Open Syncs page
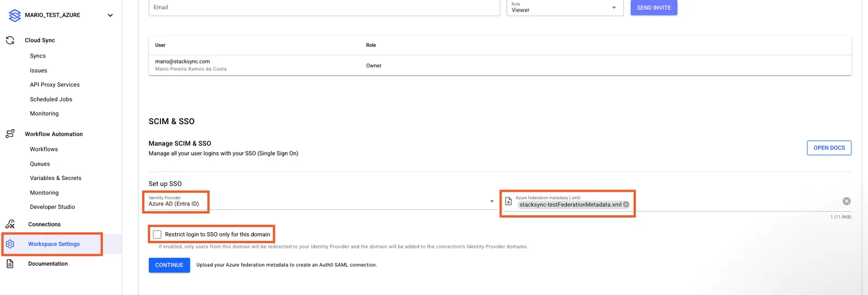The image size is (868, 295). click(x=37, y=56)
